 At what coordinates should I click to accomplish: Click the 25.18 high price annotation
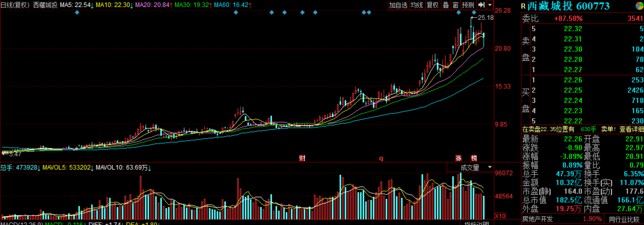tap(486, 18)
